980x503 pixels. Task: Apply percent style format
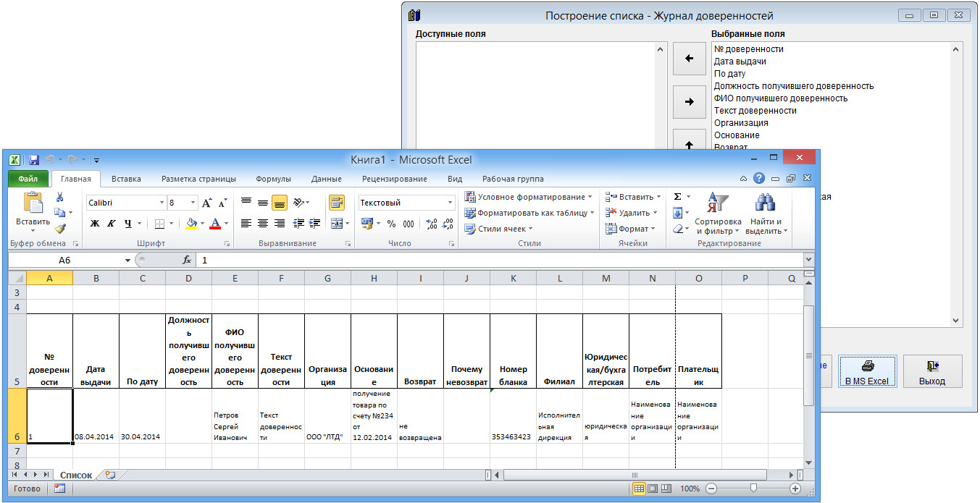[x=391, y=224]
